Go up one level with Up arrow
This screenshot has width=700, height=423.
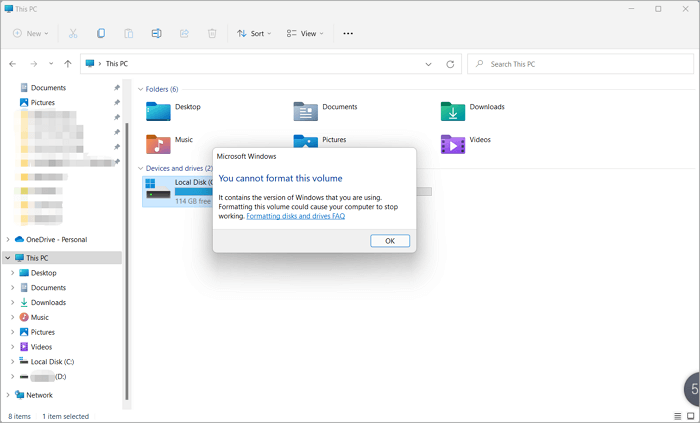[67, 63]
